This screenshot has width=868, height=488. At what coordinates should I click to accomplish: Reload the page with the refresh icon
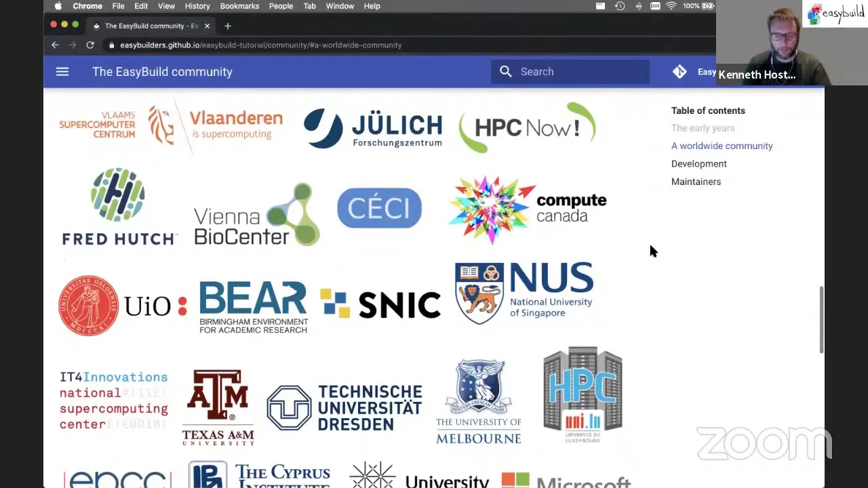pyautogui.click(x=90, y=45)
